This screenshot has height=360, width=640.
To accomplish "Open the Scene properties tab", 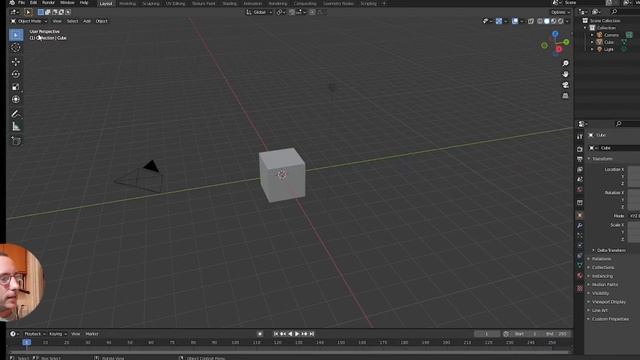I will click(580, 180).
